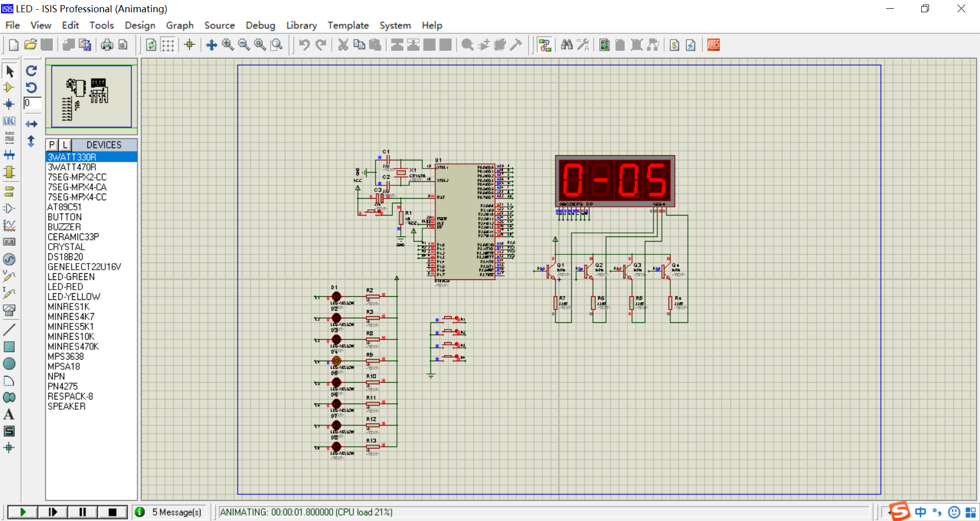Screen dimensions: 980x521
Task: Select the 2D Graphics Text tool
Action: pos(9,414)
